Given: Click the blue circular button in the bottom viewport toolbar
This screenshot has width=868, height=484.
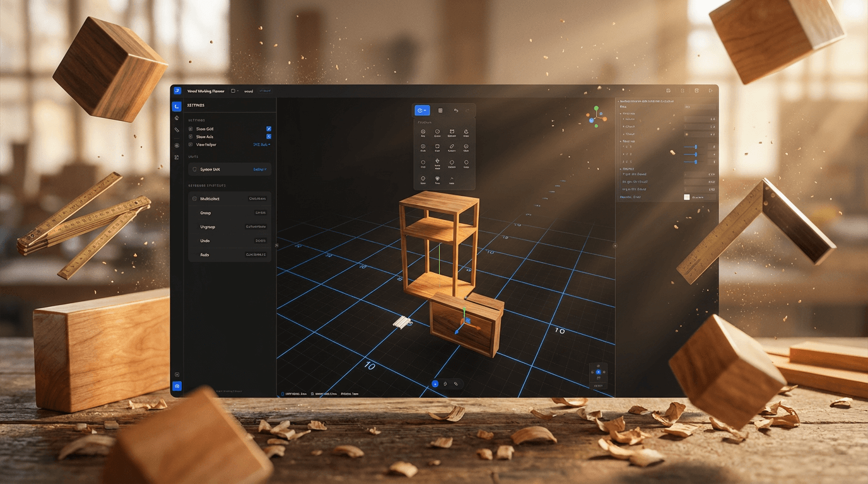Looking at the screenshot, I should 435,384.
